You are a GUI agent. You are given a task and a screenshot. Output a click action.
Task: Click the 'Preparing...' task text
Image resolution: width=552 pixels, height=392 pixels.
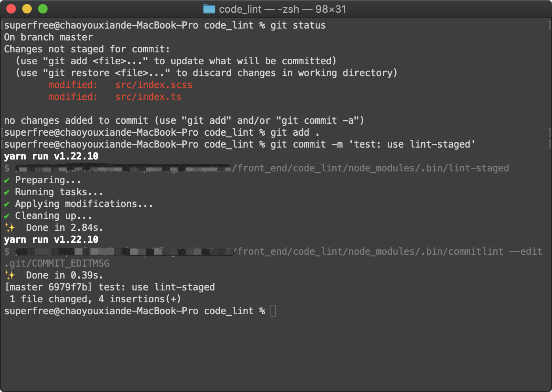pyautogui.click(x=48, y=180)
